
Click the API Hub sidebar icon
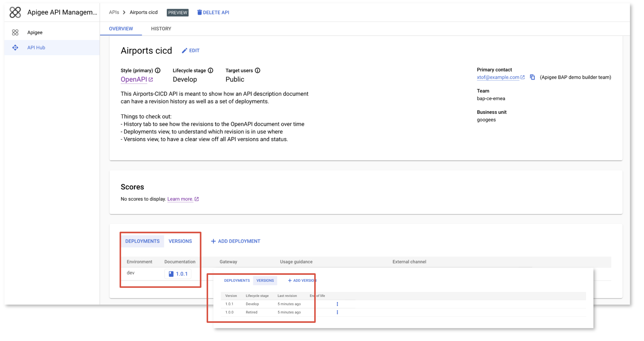pos(15,47)
